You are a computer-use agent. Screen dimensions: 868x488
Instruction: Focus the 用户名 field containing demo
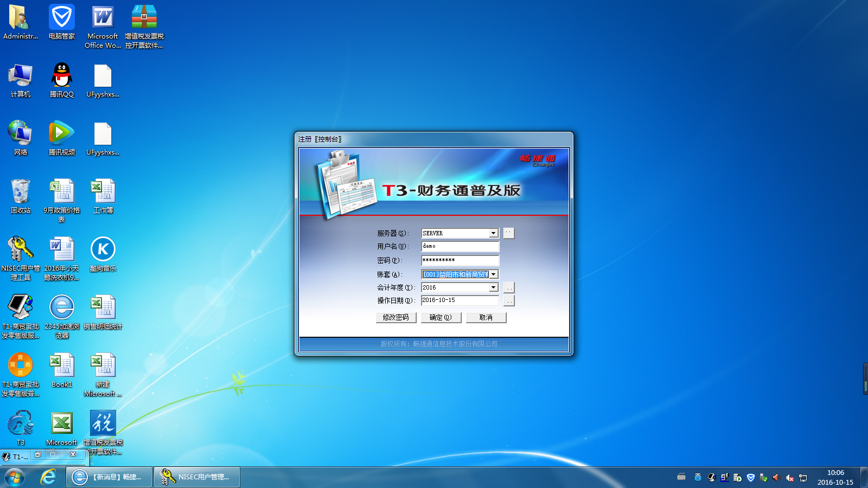[x=460, y=246]
